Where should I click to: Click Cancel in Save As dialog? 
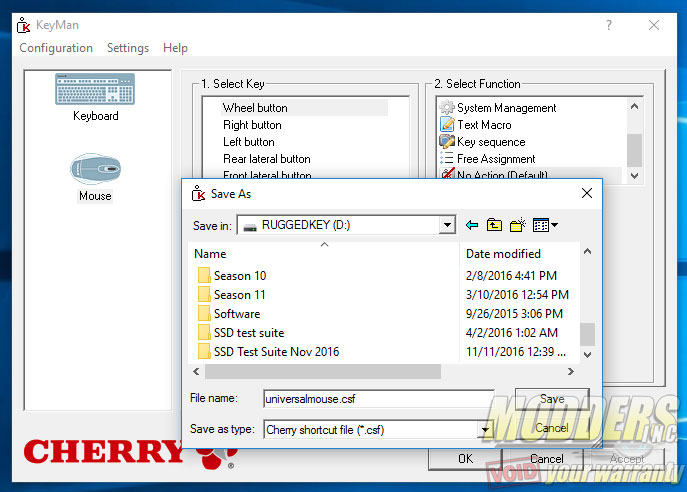click(552, 428)
